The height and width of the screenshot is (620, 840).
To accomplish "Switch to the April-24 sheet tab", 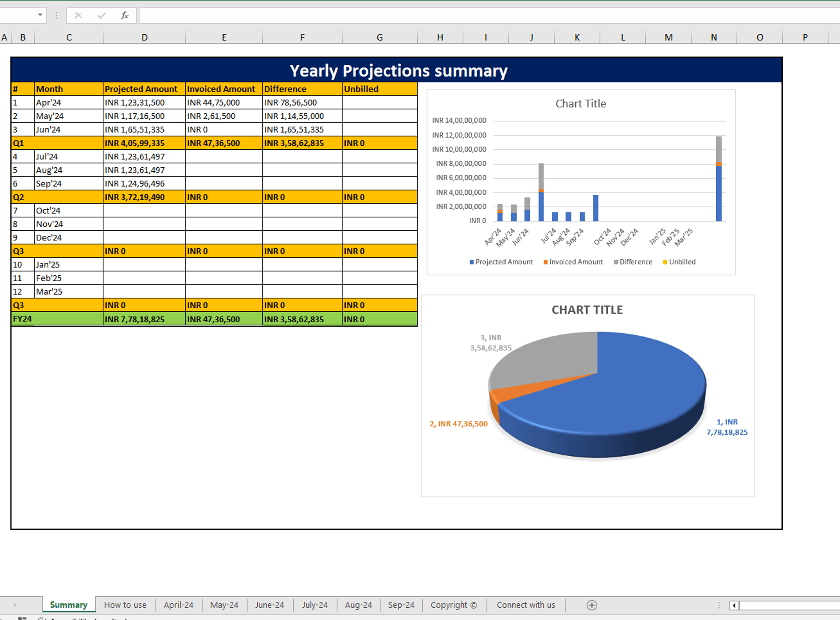I will (178, 605).
